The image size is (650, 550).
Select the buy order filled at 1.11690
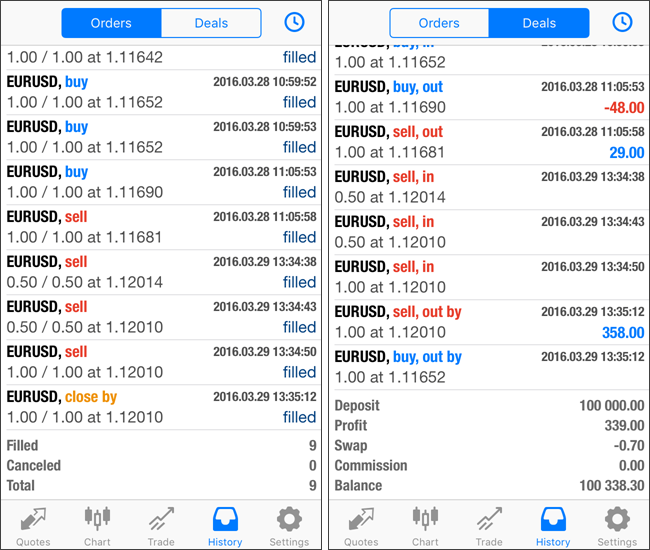coord(161,182)
